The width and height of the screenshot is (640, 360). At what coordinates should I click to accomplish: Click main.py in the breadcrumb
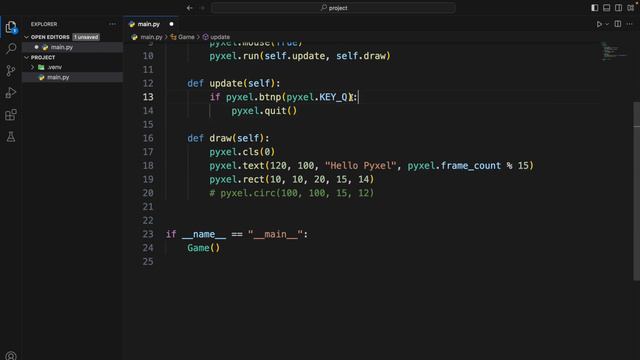151,37
